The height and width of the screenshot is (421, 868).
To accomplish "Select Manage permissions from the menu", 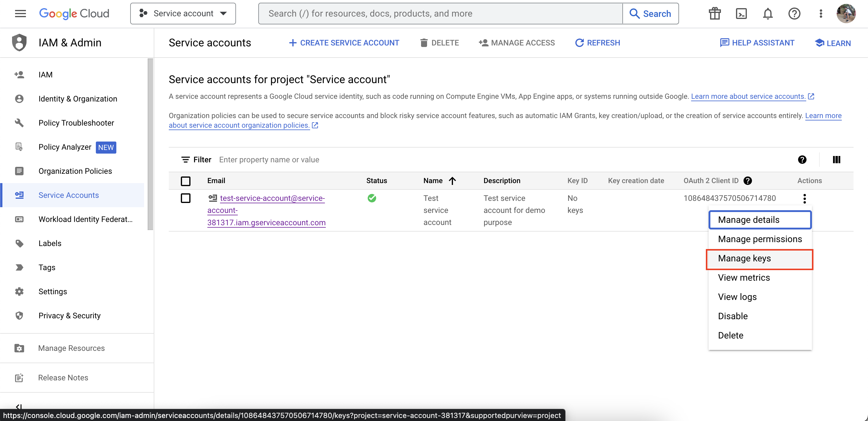I will pos(760,239).
